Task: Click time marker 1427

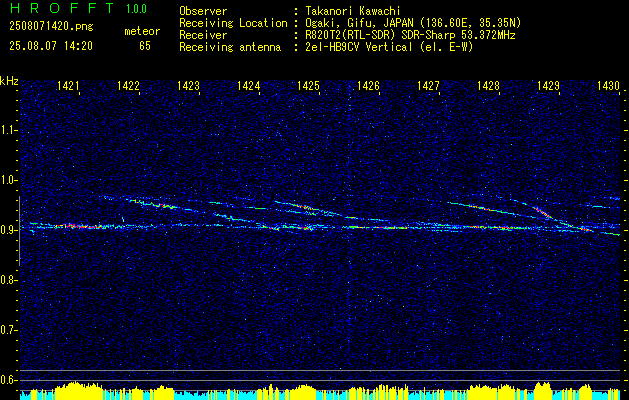Action: tap(428, 85)
